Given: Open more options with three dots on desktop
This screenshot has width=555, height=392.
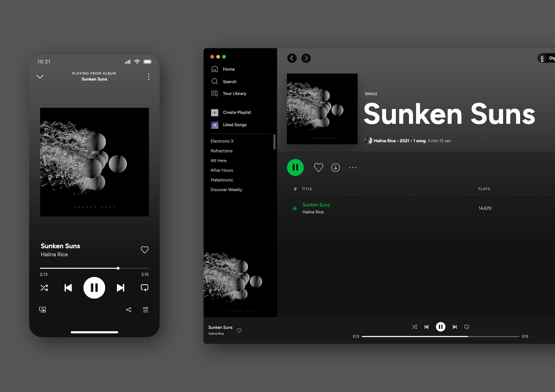Looking at the screenshot, I should tap(353, 168).
